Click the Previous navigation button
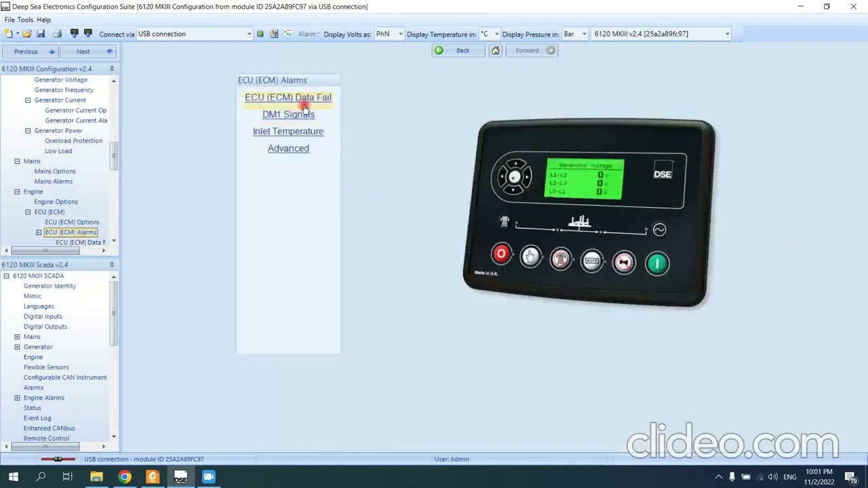The width and height of the screenshot is (868, 488). (x=29, y=52)
